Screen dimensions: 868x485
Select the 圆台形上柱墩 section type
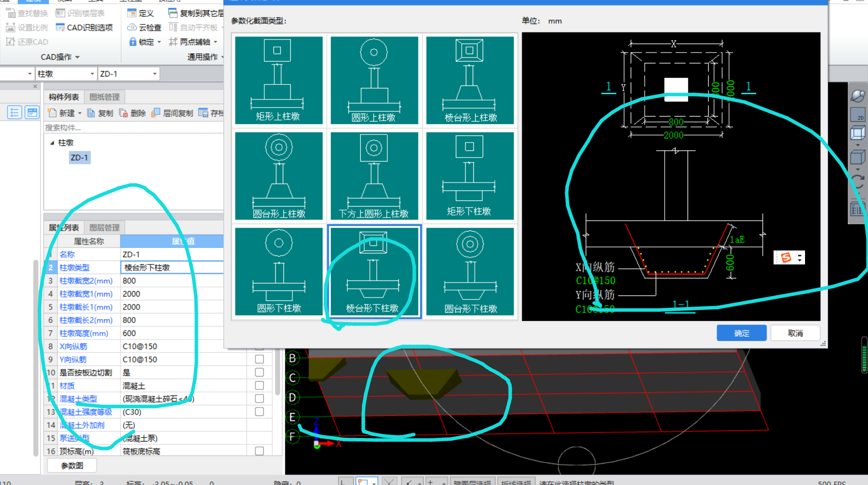(x=278, y=176)
